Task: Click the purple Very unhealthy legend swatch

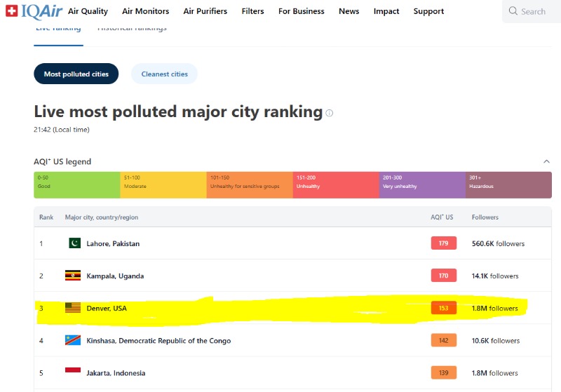Action: [x=422, y=184]
